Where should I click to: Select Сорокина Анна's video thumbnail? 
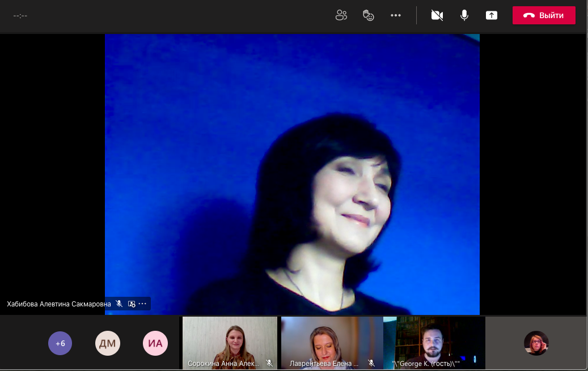click(230, 340)
